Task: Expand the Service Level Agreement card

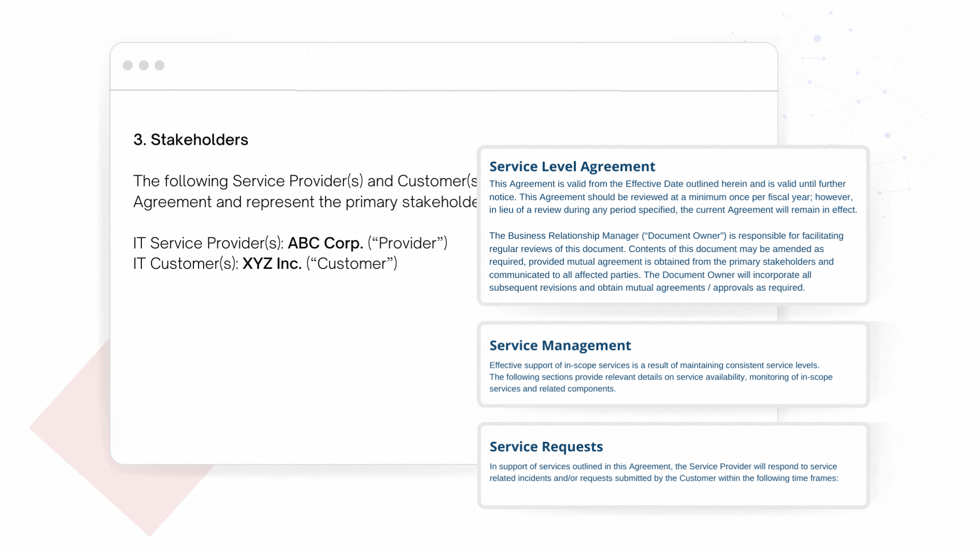Action: tap(673, 224)
